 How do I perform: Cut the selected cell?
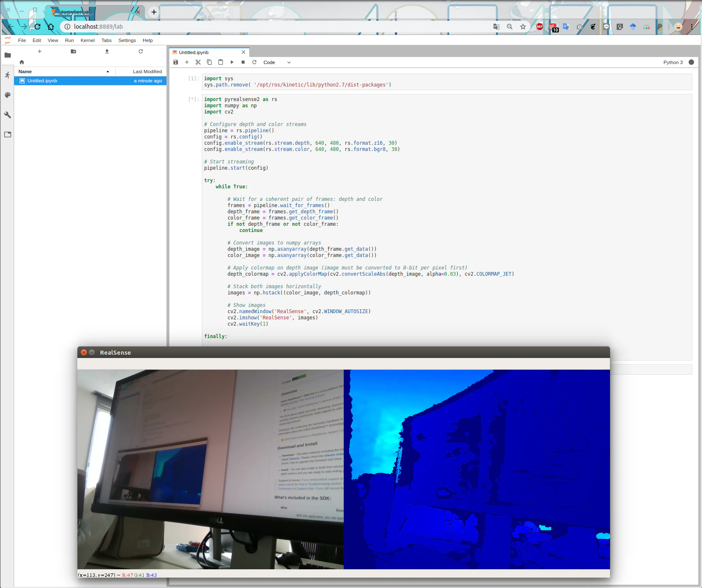click(x=198, y=62)
